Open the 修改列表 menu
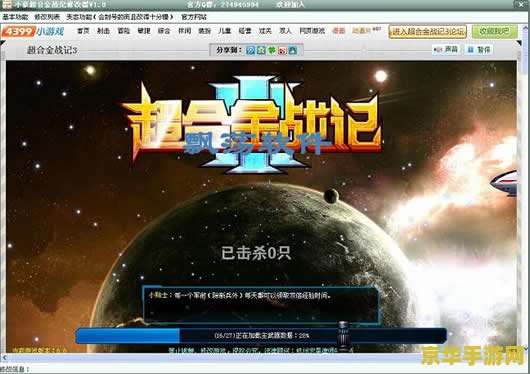530x374 pixels. tap(47, 17)
